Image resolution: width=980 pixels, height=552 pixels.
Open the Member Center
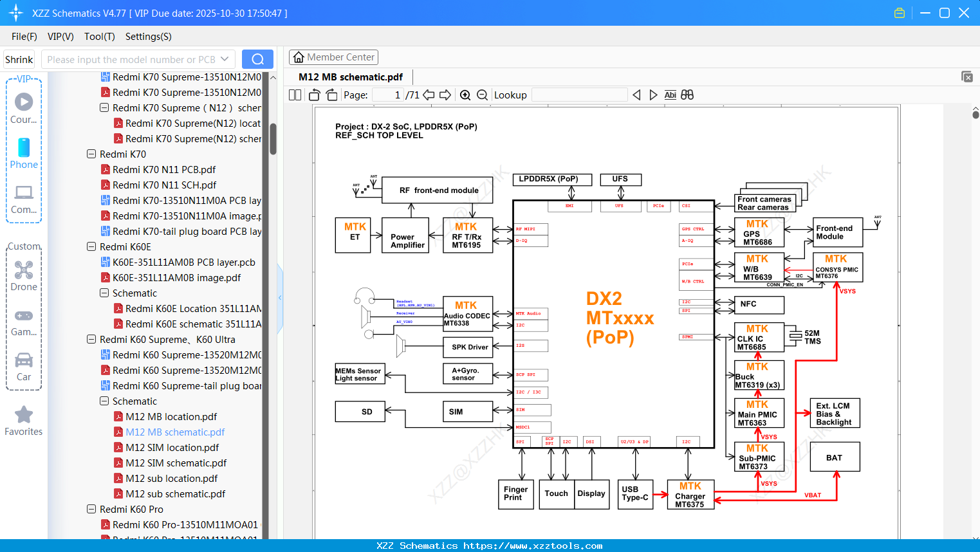pyautogui.click(x=333, y=57)
